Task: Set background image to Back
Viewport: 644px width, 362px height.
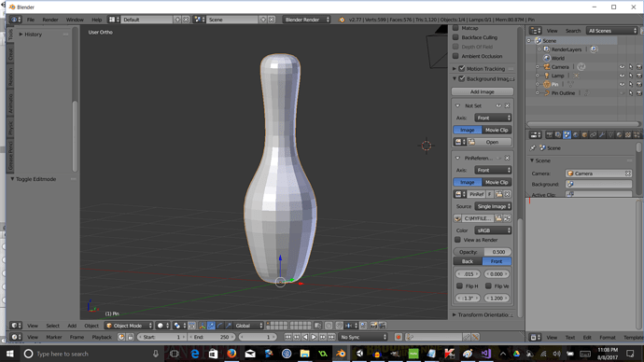Action: [x=468, y=261]
